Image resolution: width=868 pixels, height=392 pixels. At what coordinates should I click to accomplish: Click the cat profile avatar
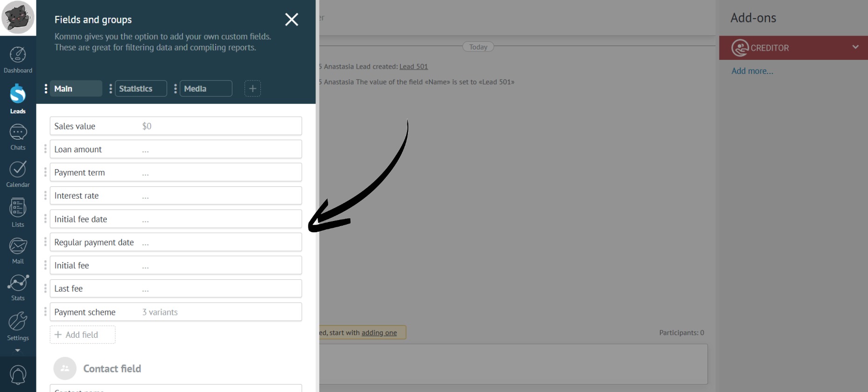pyautogui.click(x=18, y=17)
